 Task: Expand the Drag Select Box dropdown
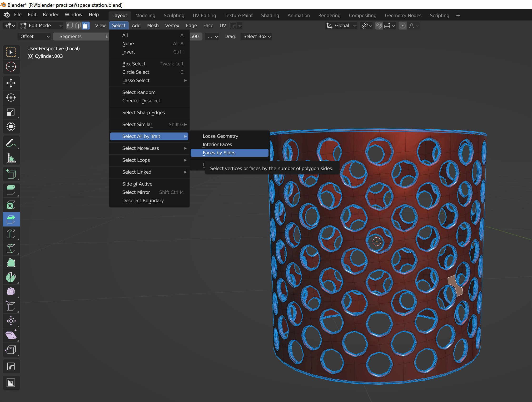(x=256, y=37)
